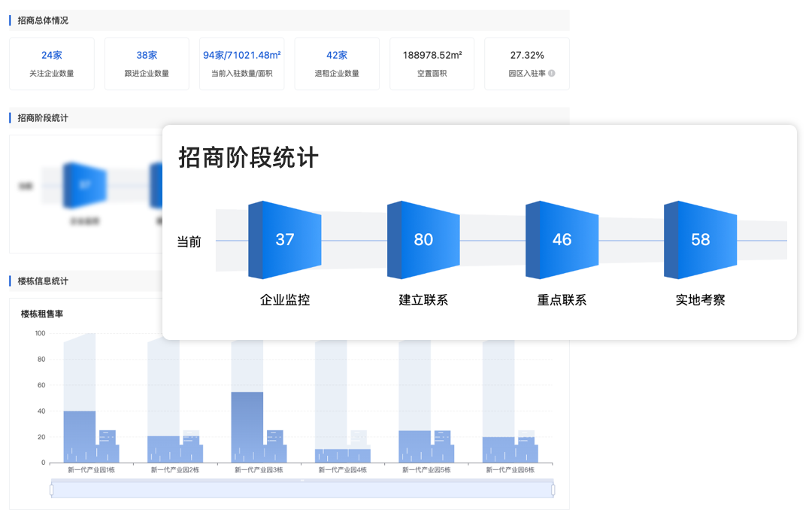Viewport: 812px width, 519px height.
Task: Select the 建立联系 funnel segment showing 80
Action: (x=423, y=239)
